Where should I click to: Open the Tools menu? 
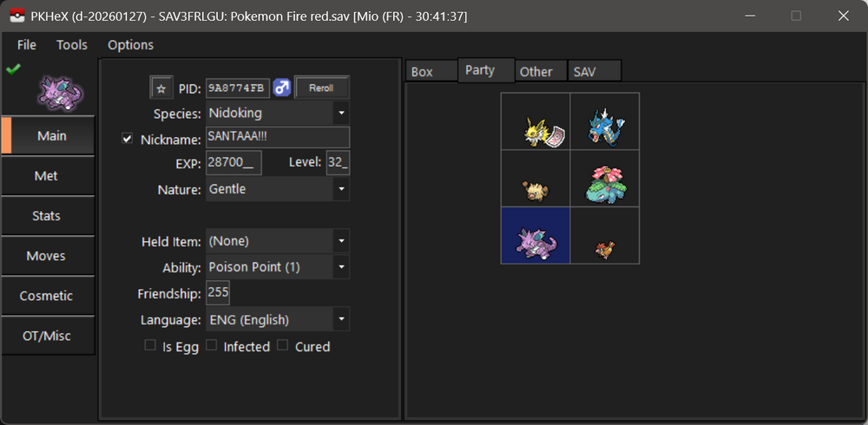[72, 44]
